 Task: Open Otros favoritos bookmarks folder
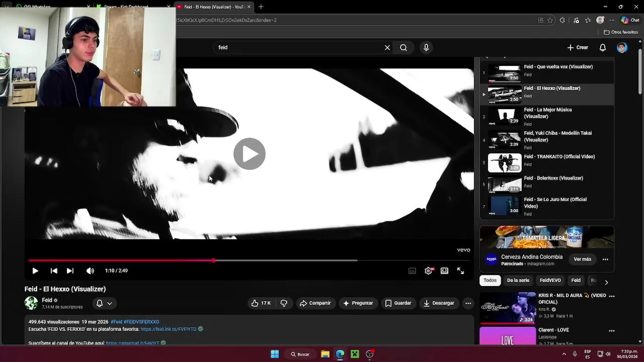(x=621, y=32)
